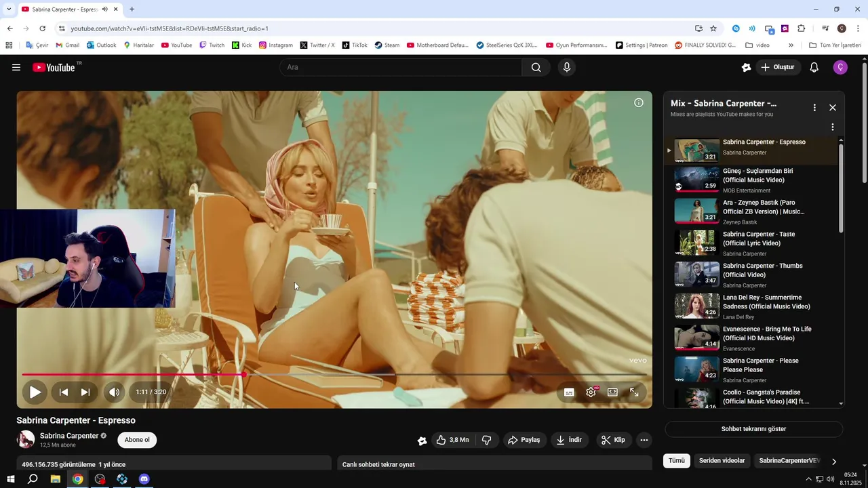Mute the video with the speaker icon
The width and height of the screenshot is (868, 488).
(x=114, y=392)
